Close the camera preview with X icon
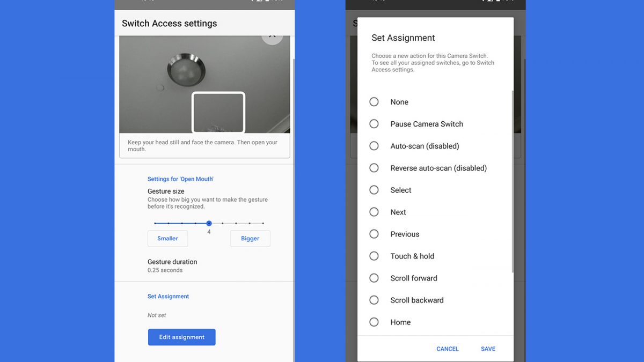 coord(272,37)
